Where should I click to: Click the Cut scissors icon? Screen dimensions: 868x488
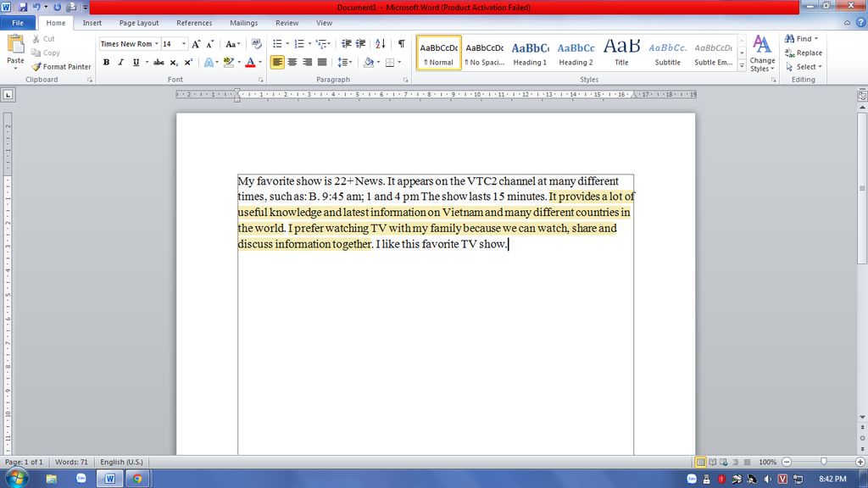coord(36,39)
